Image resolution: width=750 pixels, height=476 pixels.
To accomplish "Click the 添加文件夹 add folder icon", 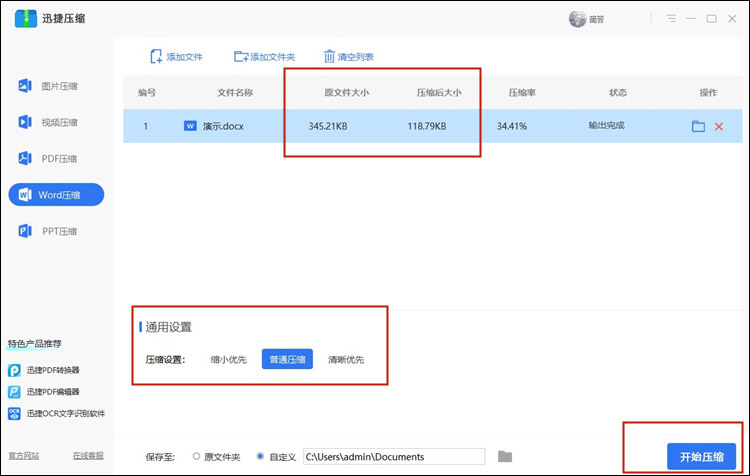I will point(241,56).
